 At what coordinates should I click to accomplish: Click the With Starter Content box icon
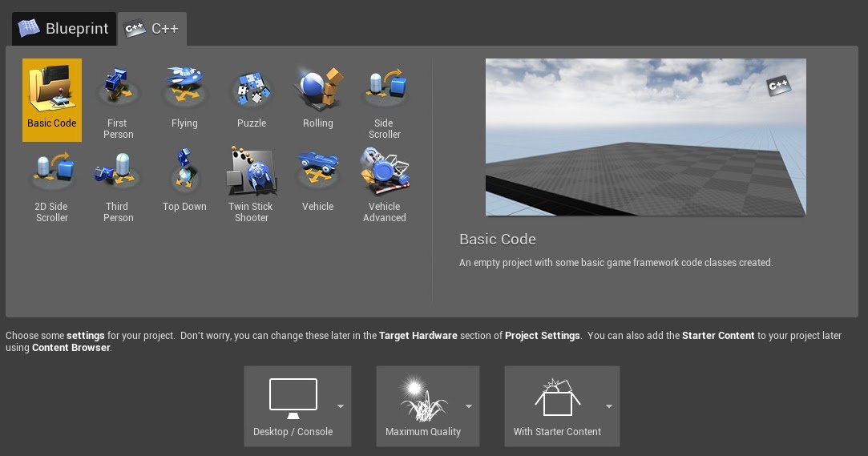pyautogui.click(x=558, y=397)
